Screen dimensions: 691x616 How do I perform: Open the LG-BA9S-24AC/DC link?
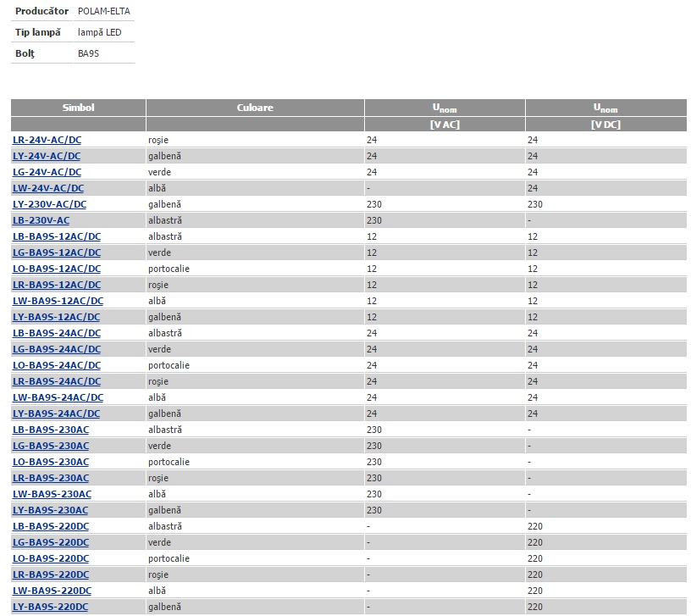tap(57, 349)
